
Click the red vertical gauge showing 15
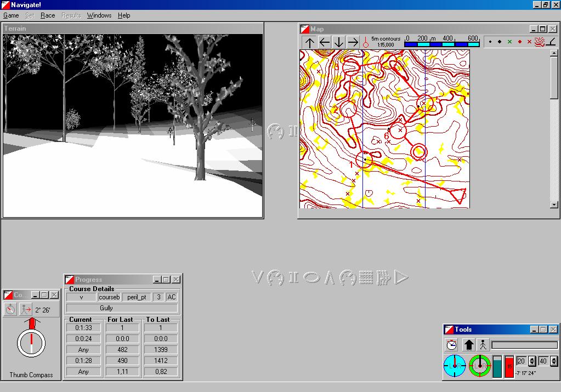[x=509, y=366]
